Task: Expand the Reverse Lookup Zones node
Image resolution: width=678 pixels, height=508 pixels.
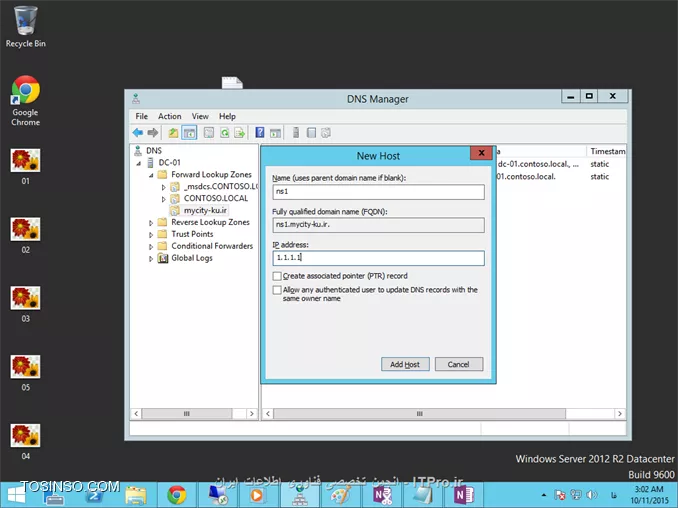Action: point(151,223)
